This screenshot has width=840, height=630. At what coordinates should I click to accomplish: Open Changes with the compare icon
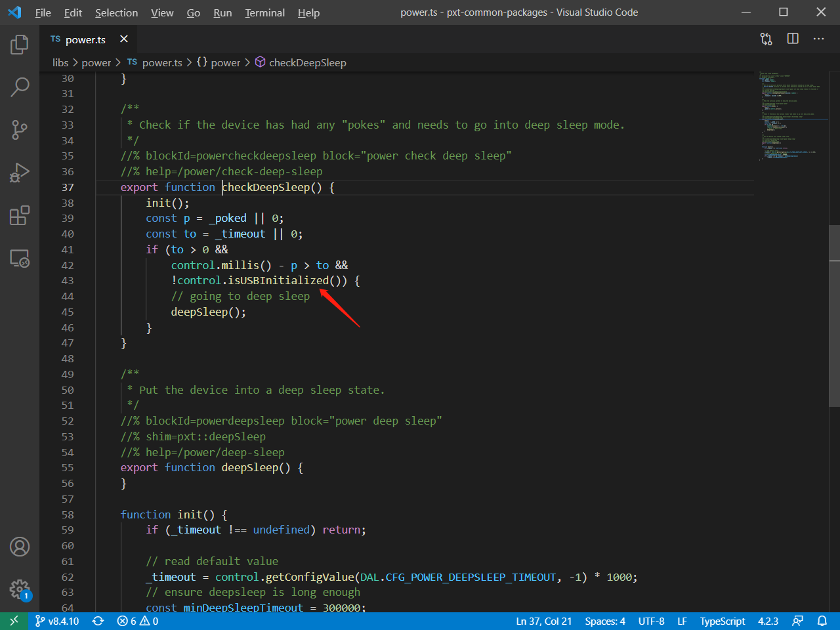tap(766, 39)
